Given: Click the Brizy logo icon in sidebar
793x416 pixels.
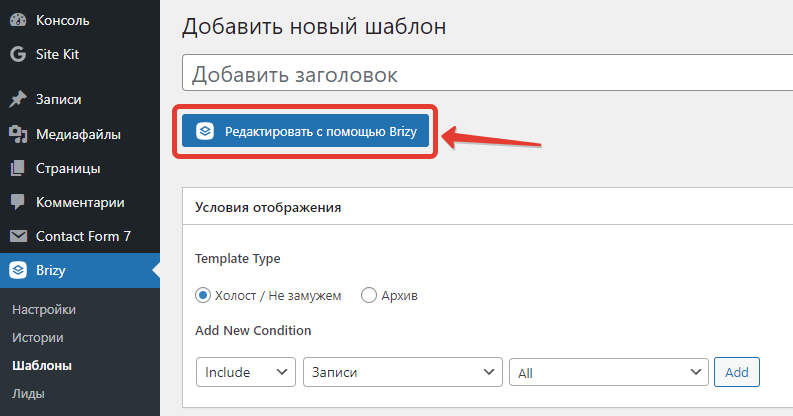Looking at the screenshot, I should tap(18, 270).
